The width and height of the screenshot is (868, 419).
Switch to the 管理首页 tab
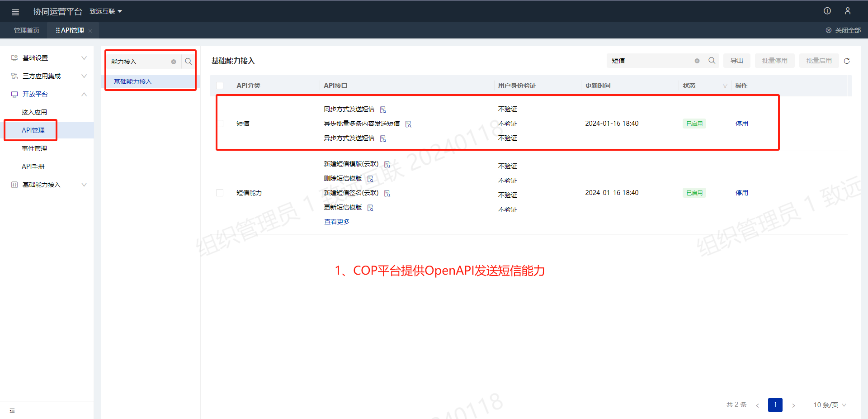pyautogui.click(x=27, y=30)
